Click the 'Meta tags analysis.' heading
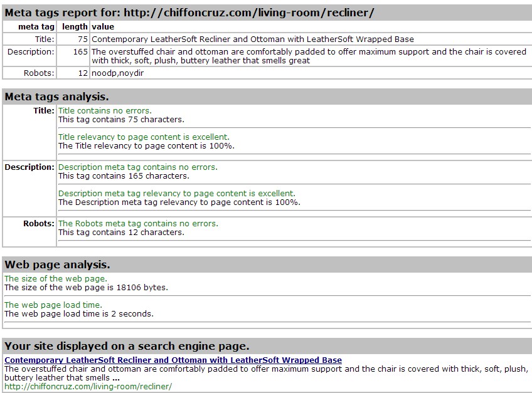 56,97
